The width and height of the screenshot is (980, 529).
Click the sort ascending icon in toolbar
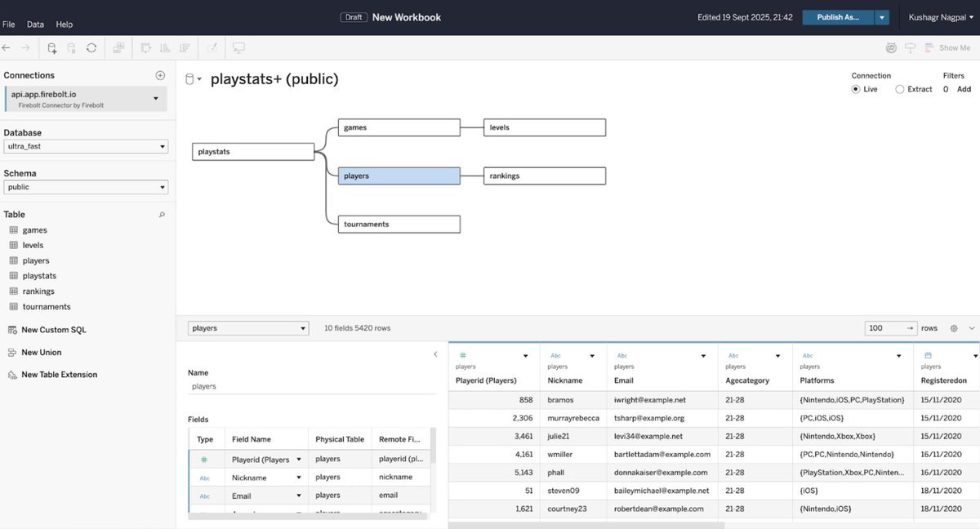[163, 47]
